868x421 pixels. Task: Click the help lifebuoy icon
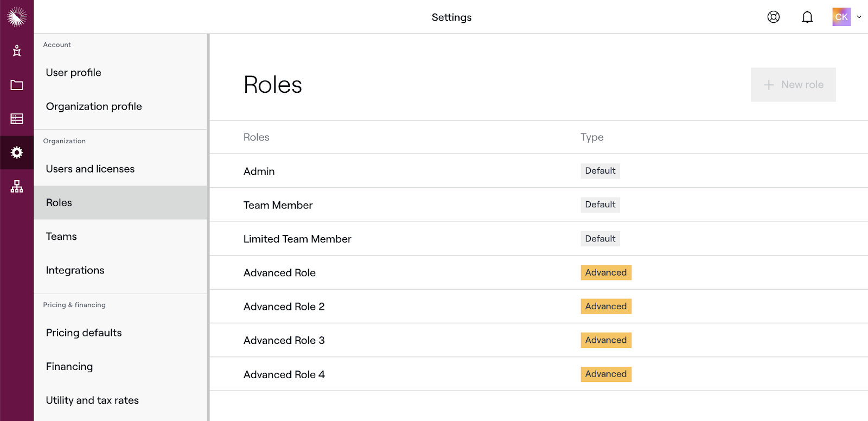tap(774, 17)
